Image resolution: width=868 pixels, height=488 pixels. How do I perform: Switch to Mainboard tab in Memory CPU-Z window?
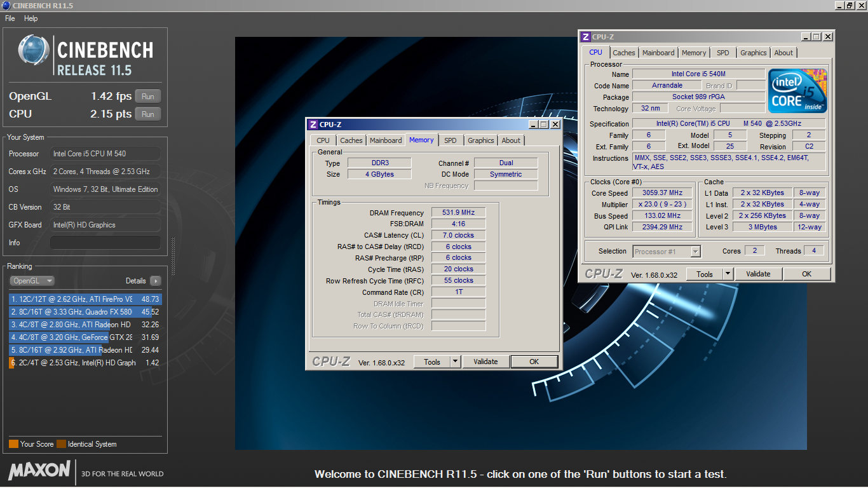(386, 140)
